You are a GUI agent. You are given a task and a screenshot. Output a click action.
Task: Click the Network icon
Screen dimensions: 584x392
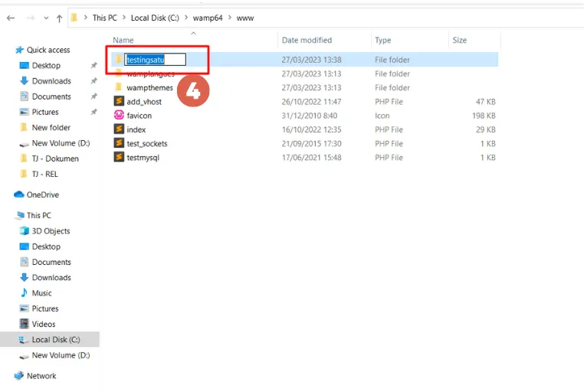tap(19, 376)
